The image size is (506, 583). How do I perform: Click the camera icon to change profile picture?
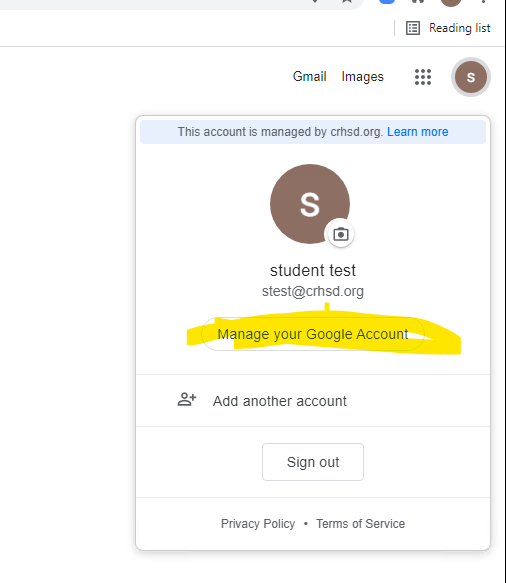click(x=341, y=234)
